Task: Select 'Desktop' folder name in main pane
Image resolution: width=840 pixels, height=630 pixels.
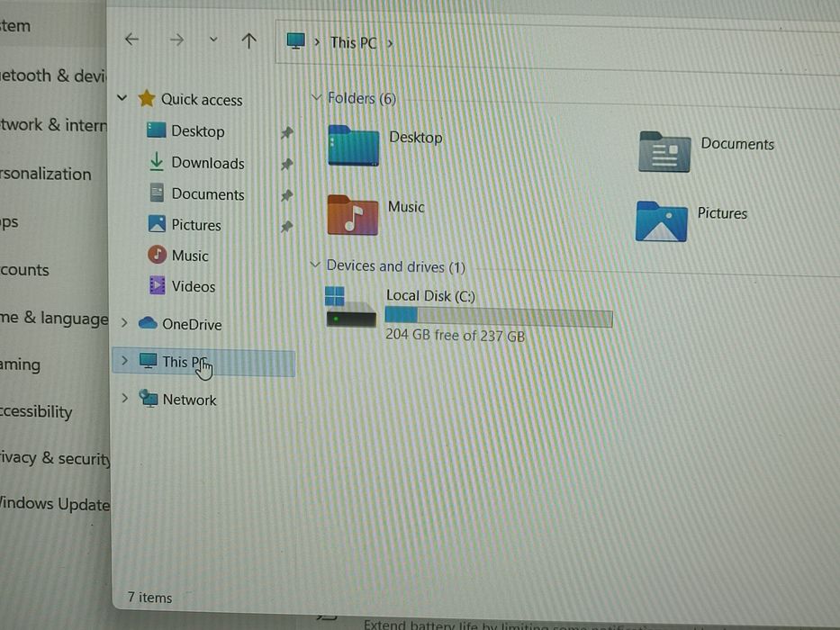Action: [x=416, y=138]
